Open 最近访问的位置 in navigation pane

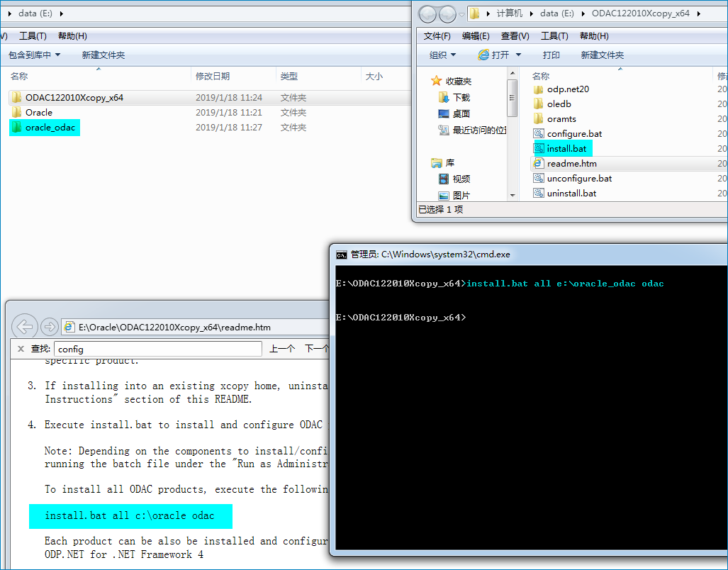point(444,130)
